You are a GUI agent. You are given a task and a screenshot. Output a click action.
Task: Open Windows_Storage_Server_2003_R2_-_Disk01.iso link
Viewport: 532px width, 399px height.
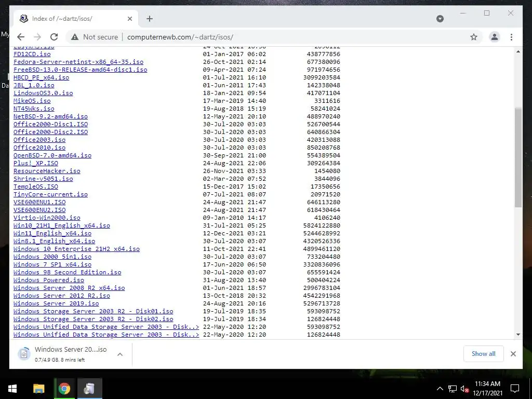pyautogui.click(x=94, y=312)
